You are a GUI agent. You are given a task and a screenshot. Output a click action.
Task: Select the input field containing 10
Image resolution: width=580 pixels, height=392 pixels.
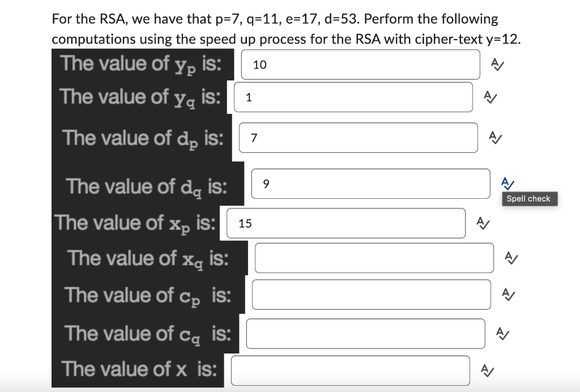[x=361, y=65]
